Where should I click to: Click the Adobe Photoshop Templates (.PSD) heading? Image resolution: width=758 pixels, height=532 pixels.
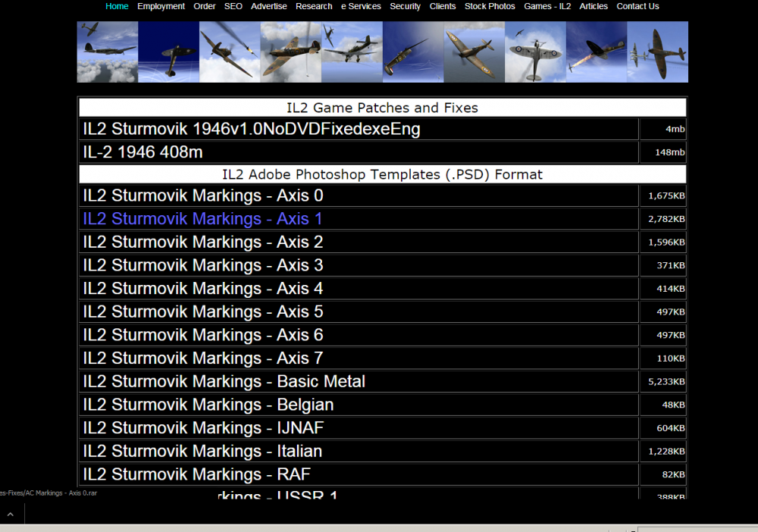point(382,174)
